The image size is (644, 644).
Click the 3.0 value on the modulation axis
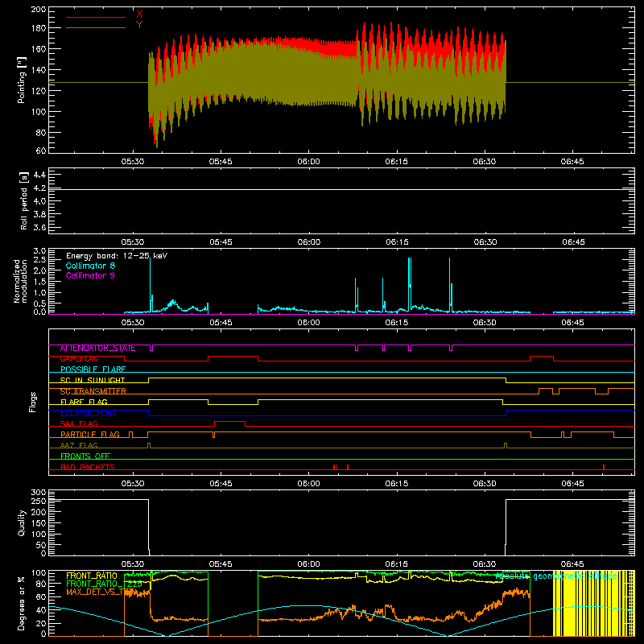point(39,250)
